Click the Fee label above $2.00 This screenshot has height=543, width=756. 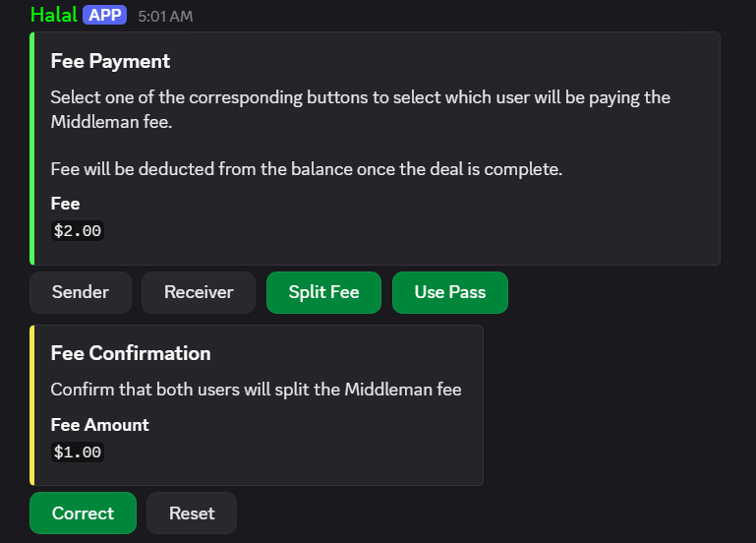65,204
